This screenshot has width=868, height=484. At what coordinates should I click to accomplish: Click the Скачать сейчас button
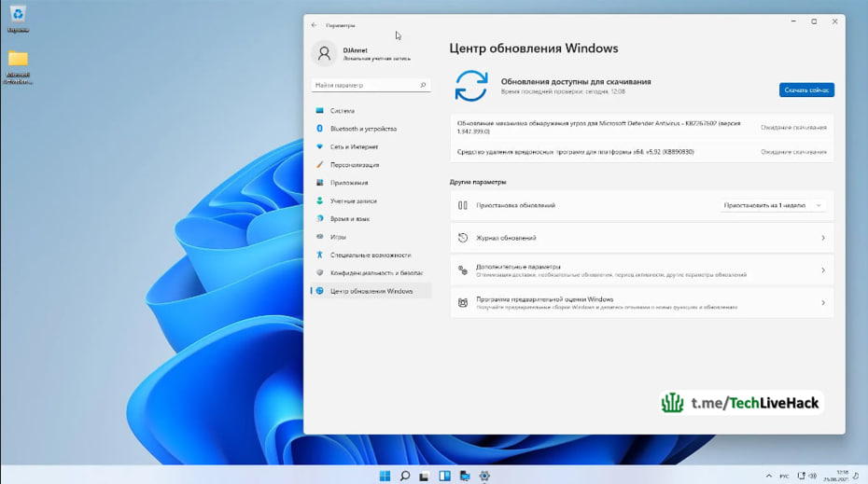(x=806, y=90)
